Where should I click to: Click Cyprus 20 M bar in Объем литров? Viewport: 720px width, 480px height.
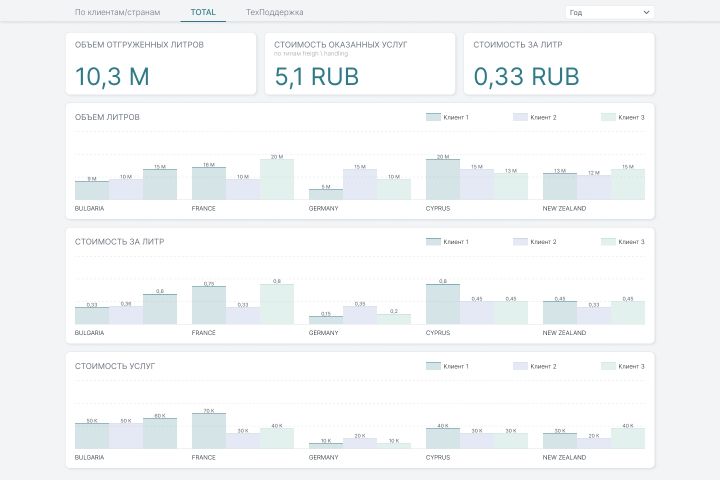point(443,180)
